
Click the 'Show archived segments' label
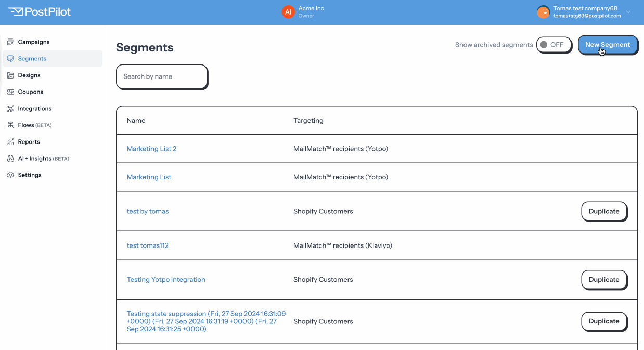coord(494,45)
